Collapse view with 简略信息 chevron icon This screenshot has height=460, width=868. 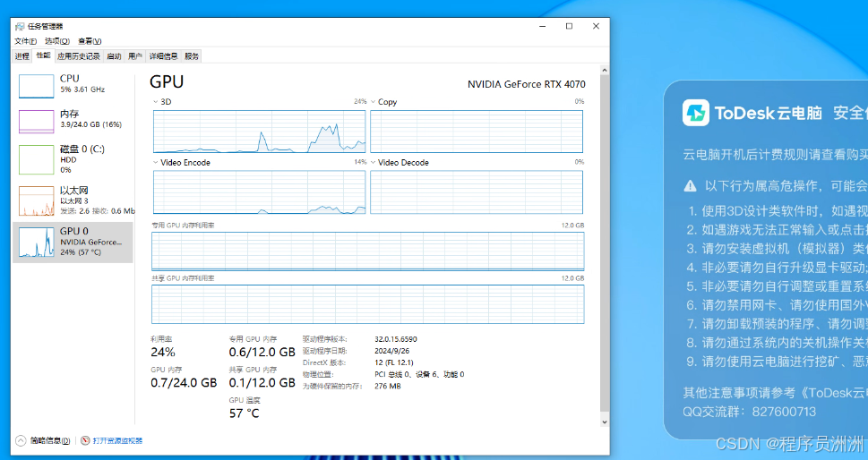point(21,440)
